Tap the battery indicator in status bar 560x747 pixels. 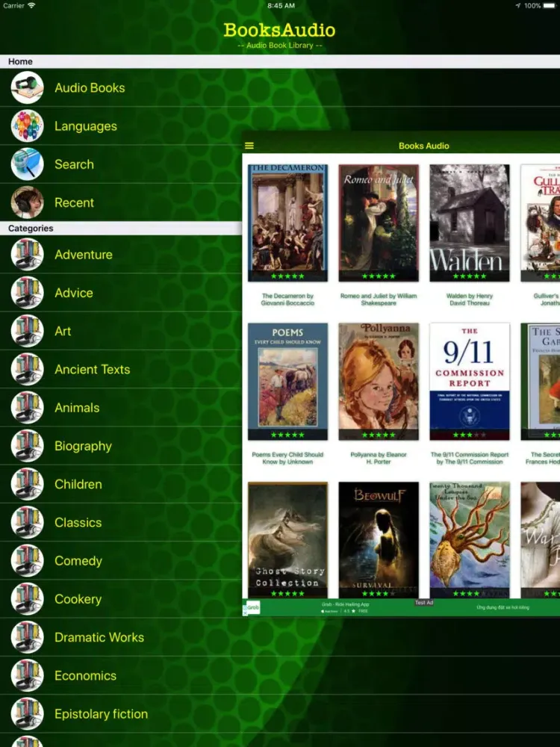(x=549, y=6)
